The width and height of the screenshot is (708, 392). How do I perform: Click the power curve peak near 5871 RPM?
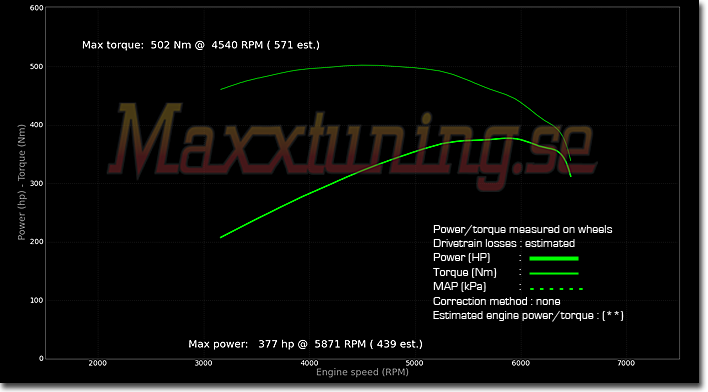pyautogui.click(x=507, y=139)
